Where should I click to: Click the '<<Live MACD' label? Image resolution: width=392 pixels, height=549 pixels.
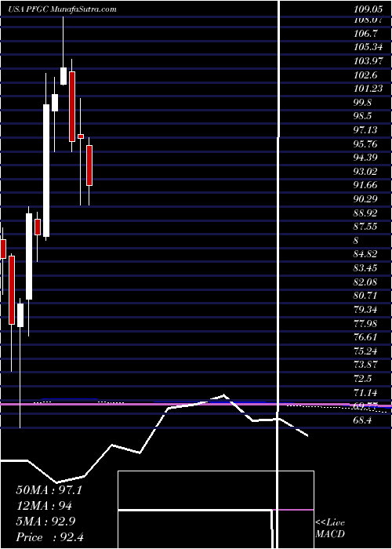pyautogui.click(x=330, y=528)
